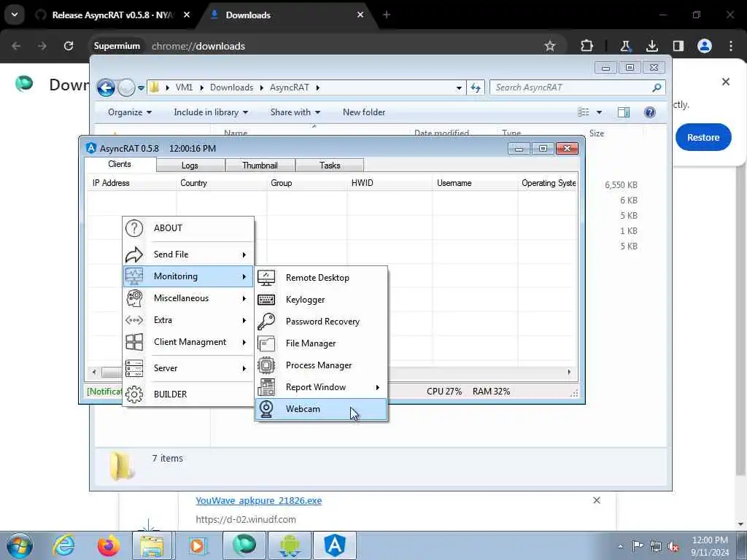
Task: Show hidden icons in system tray
Action: (620, 546)
